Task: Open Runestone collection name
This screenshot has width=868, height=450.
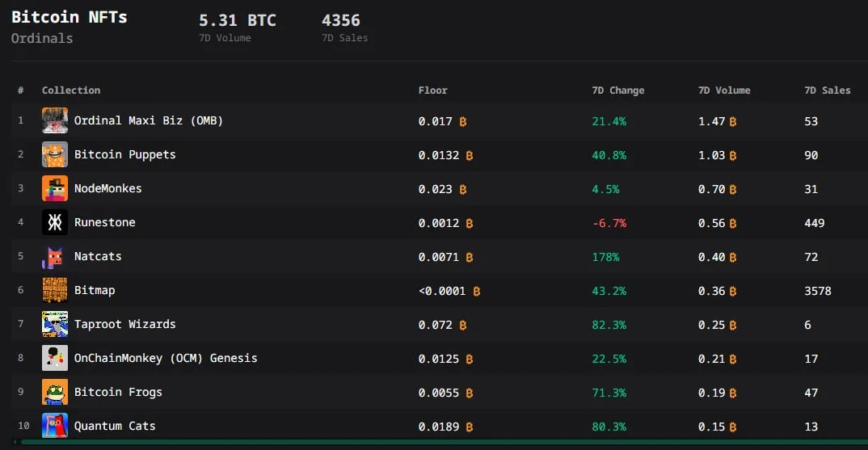Action: (x=104, y=222)
